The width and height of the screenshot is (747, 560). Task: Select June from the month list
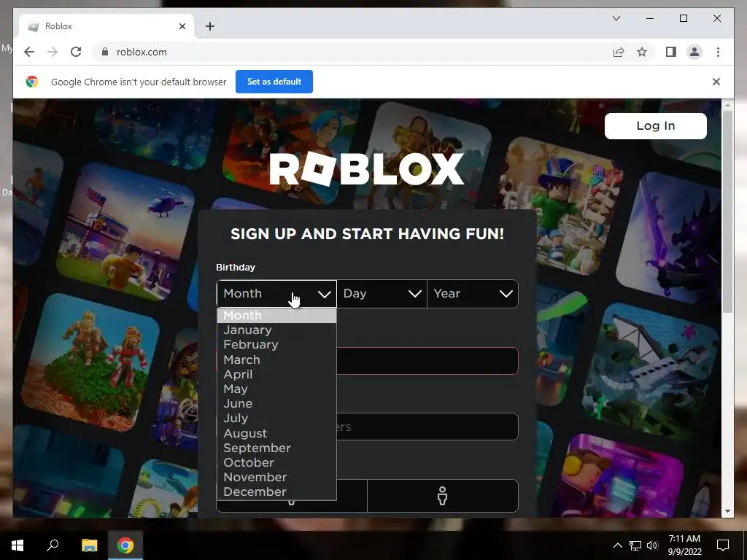(x=276, y=404)
